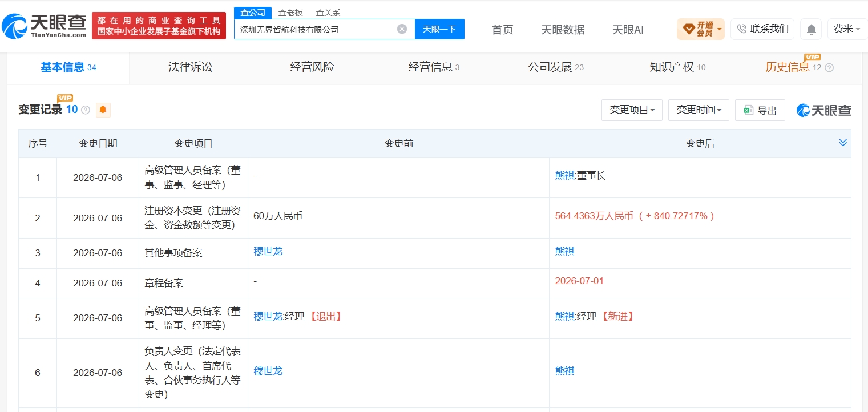Open the 费米 user account dropdown
This screenshot has width=868, height=412.
pos(847,29)
